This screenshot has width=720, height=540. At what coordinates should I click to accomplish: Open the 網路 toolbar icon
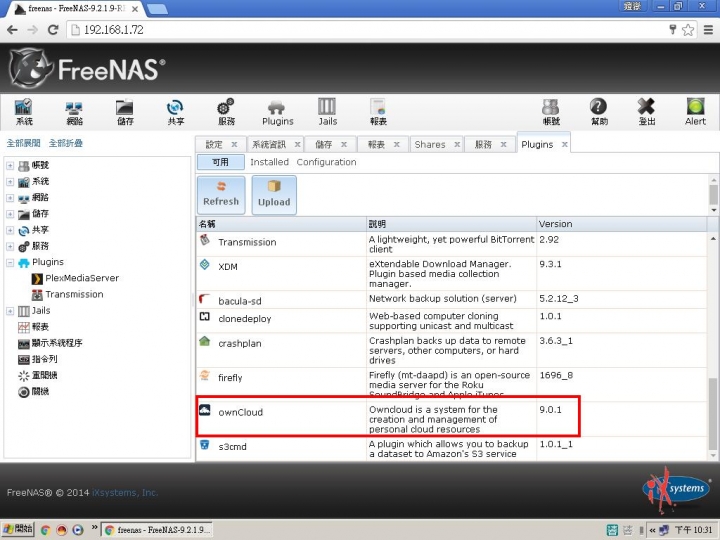click(74, 112)
